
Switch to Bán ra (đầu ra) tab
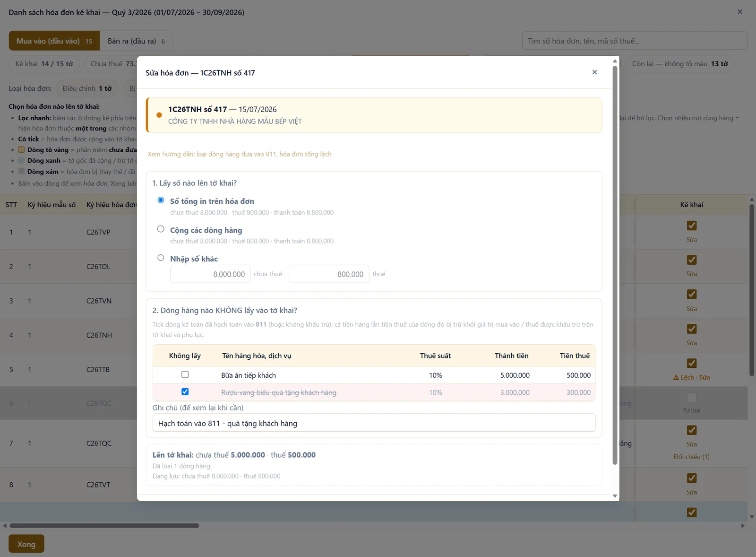coord(136,41)
